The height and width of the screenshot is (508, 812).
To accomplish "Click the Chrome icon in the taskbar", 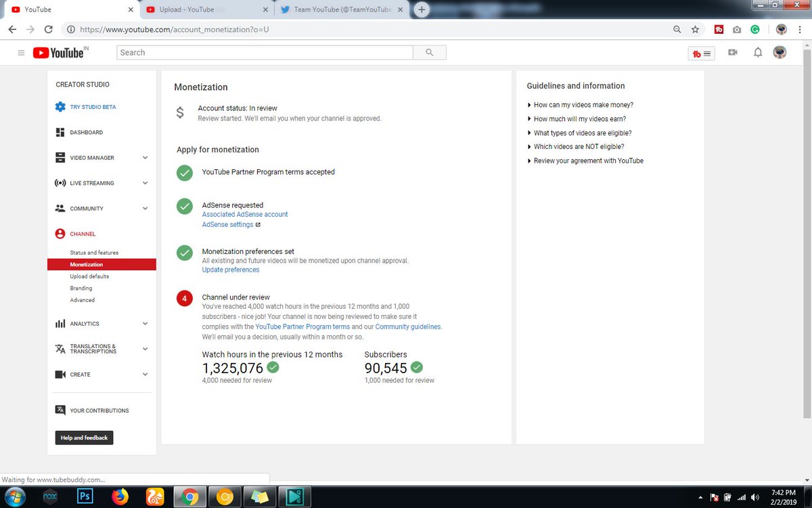I will (190, 496).
